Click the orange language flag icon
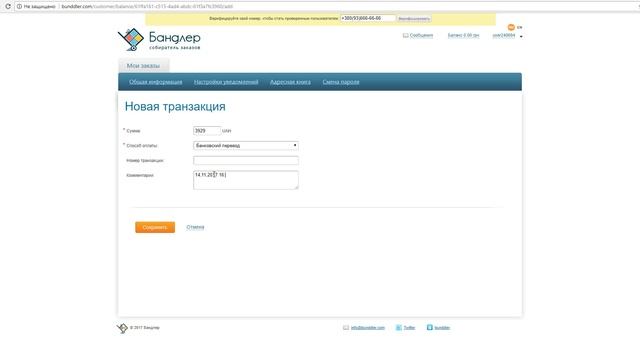The image size is (640, 360). tap(511, 27)
